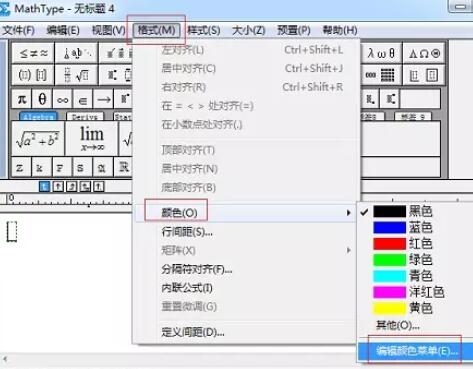
Task: Open the 文件(F) menu
Action: click(19, 30)
